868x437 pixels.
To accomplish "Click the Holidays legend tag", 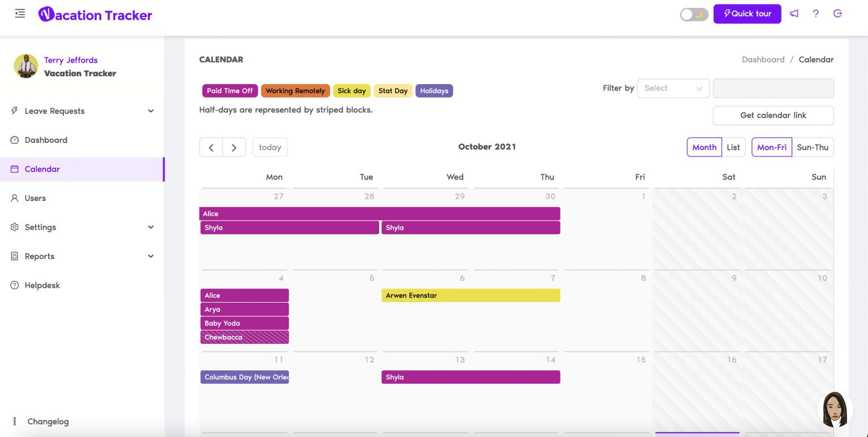I will (x=434, y=91).
